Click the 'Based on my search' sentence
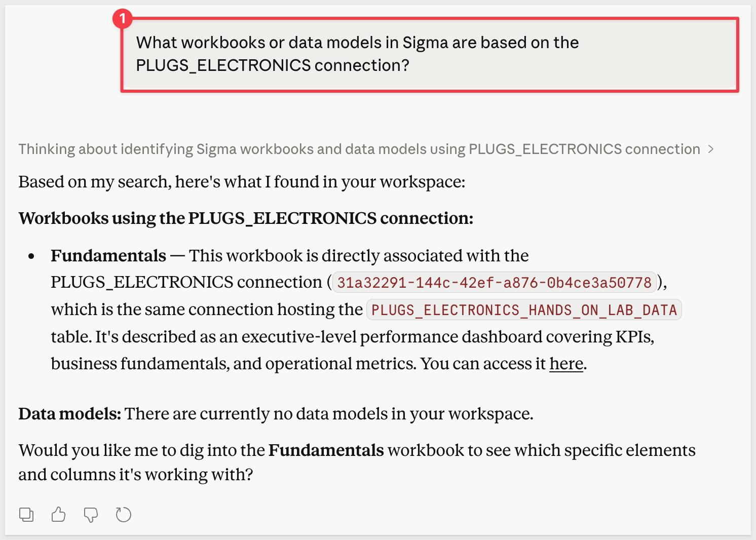The width and height of the screenshot is (756, 540). [x=242, y=182]
